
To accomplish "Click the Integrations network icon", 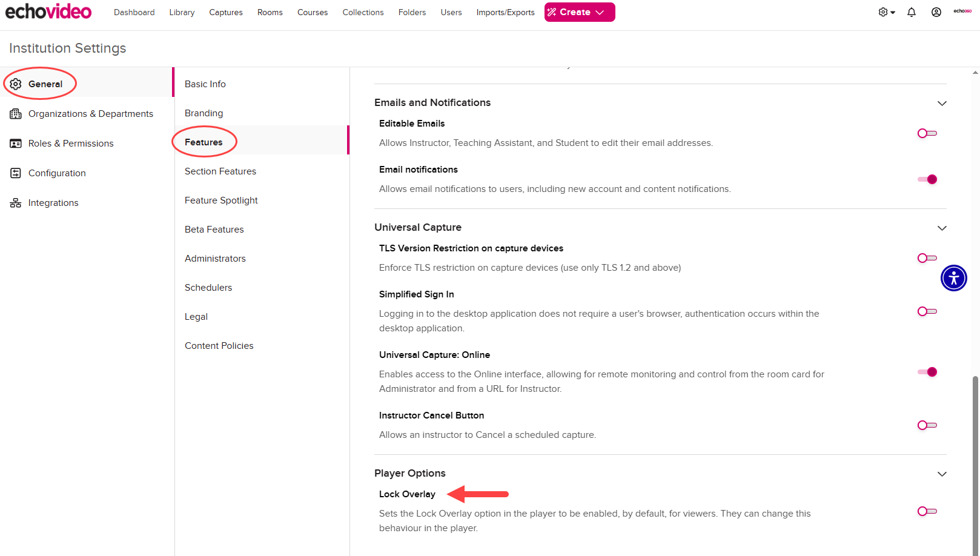I will [x=16, y=203].
